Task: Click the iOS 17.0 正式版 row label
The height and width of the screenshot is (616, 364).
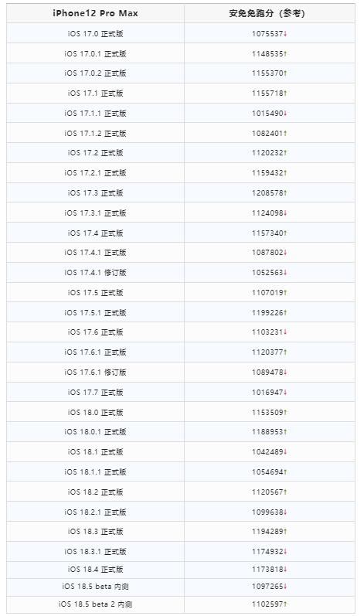Action: pyautogui.click(x=95, y=34)
